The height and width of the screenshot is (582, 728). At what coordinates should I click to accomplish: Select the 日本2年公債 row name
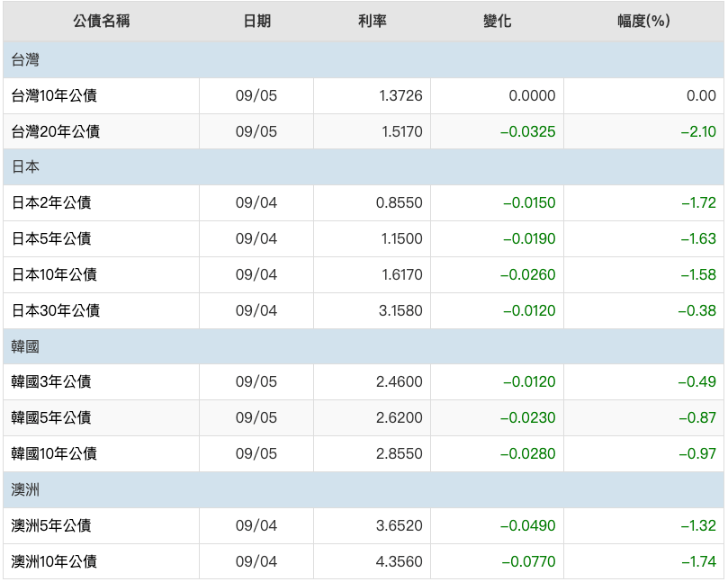click(x=51, y=203)
